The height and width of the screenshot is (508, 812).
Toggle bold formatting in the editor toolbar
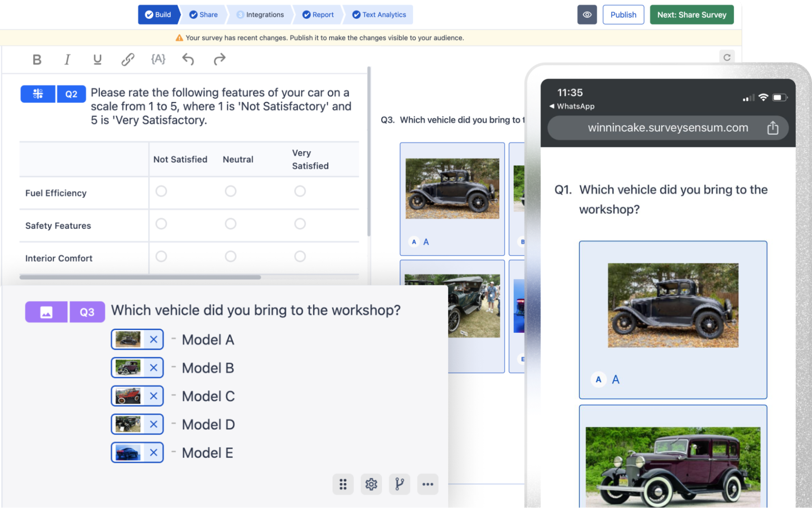[37, 59]
